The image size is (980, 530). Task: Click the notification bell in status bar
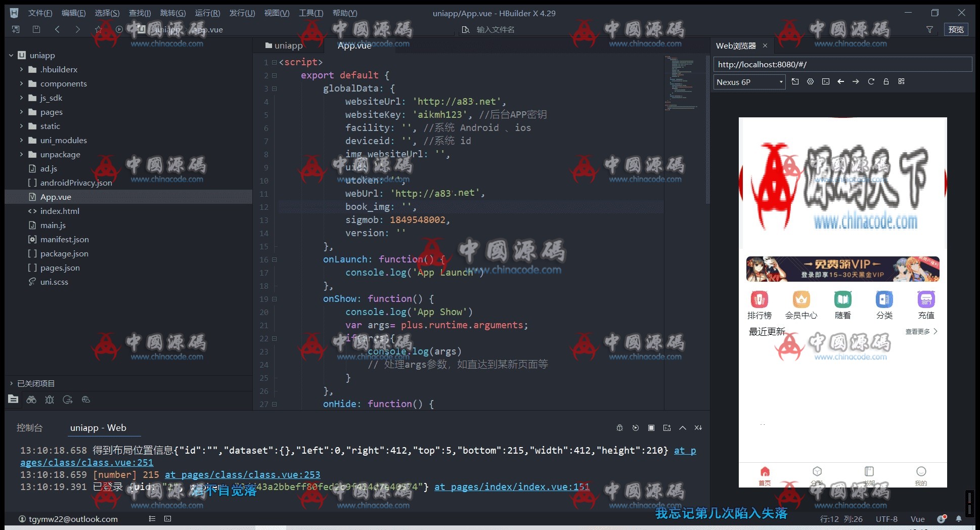click(x=958, y=519)
